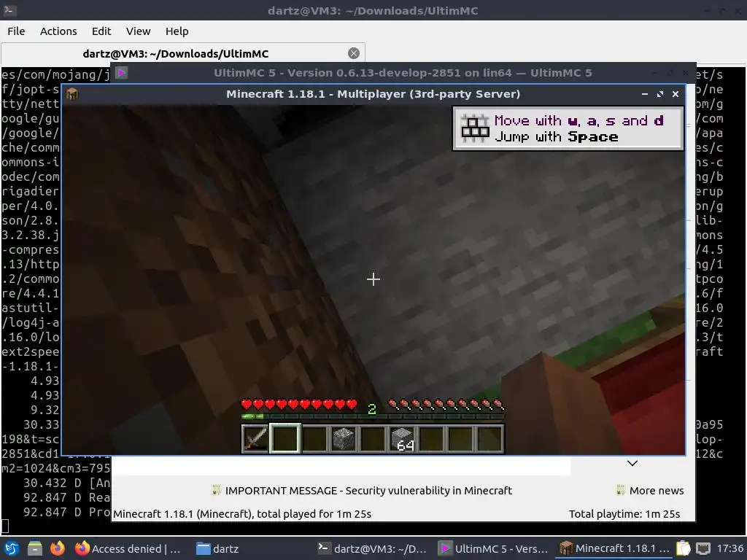Click the Minecraft 1.18.1 Multiplayer title bar
The height and width of the screenshot is (560, 747).
[373, 94]
